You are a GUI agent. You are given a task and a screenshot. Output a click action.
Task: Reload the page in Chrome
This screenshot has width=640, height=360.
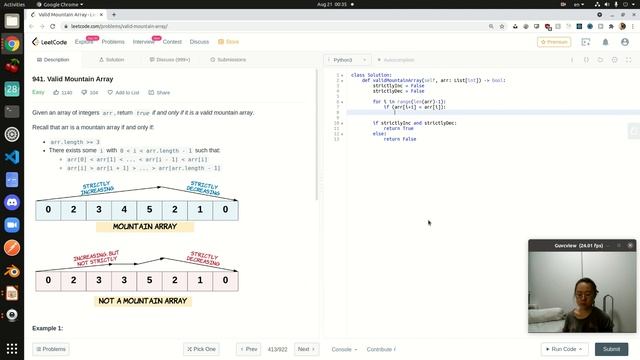(53, 26)
